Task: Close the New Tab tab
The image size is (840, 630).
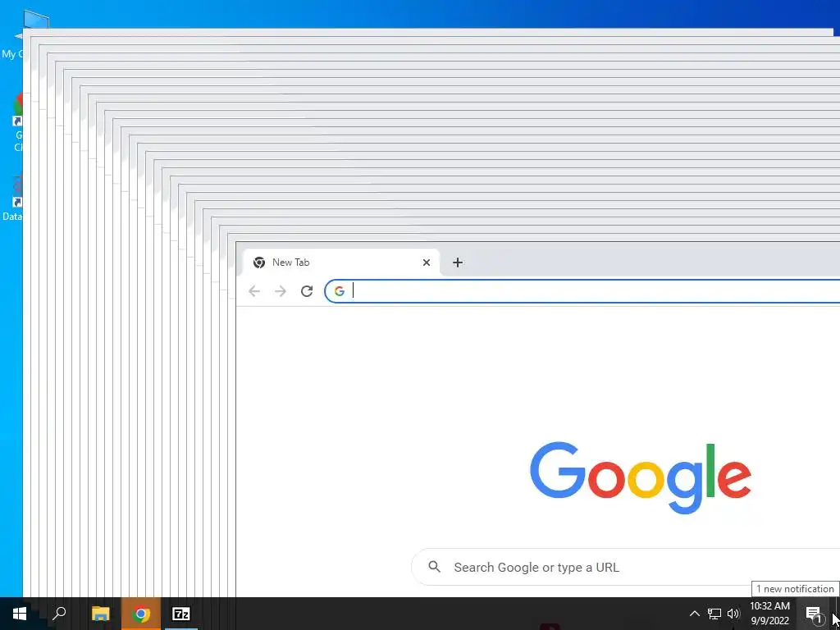Action: [x=427, y=262]
